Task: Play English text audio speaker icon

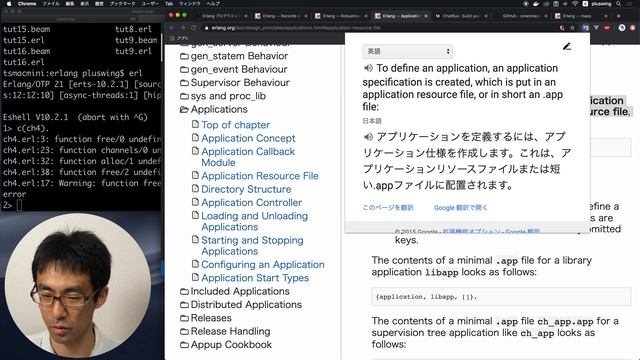Action: tap(368, 68)
